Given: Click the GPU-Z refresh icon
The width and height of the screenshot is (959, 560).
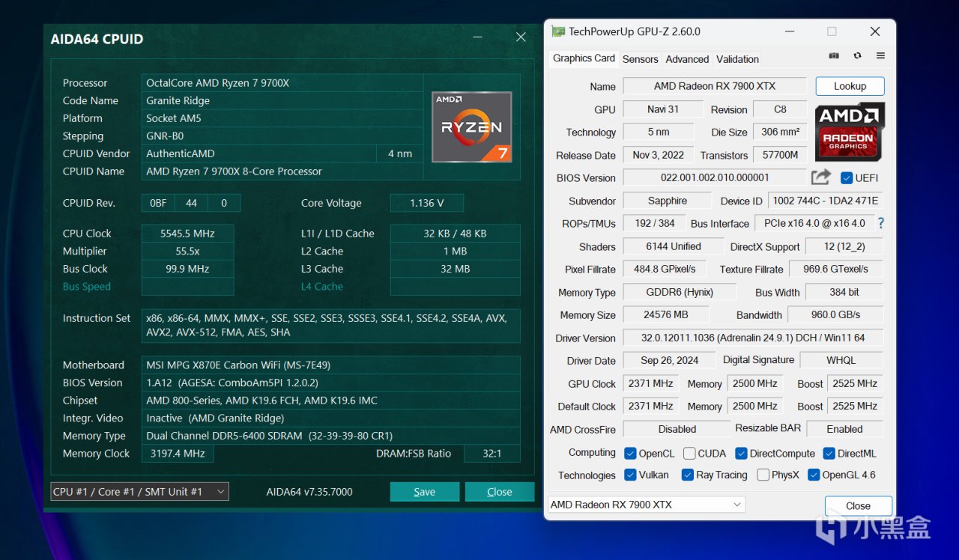Looking at the screenshot, I should coord(857,56).
